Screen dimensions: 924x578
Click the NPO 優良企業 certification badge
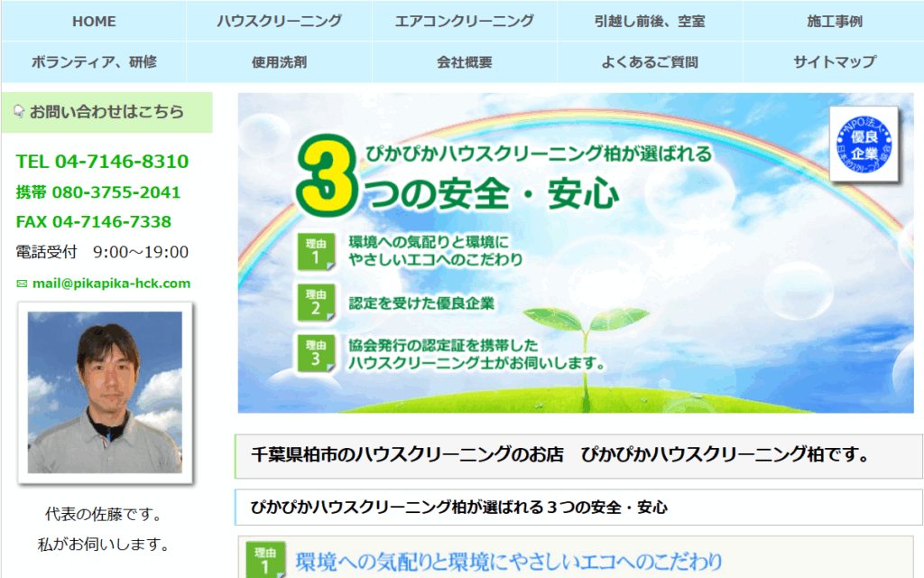pos(864,144)
